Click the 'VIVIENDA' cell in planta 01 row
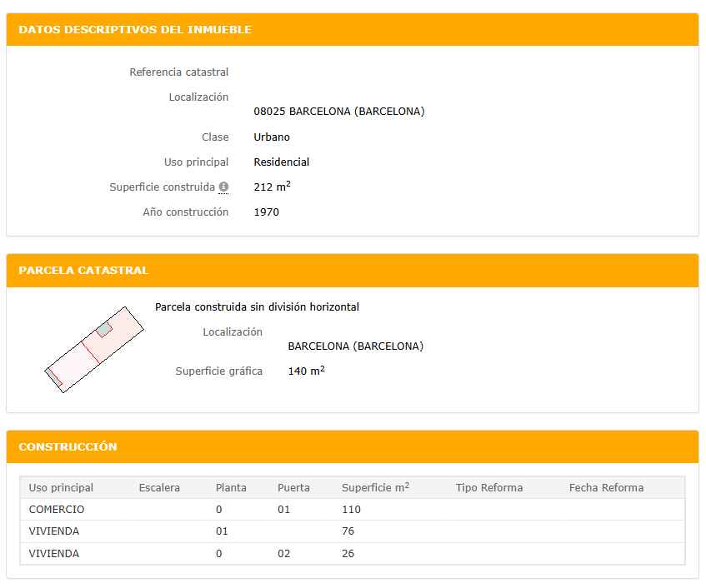The height and width of the screenshot is (588, 706). pyautogui.click(x=54, y=531)
